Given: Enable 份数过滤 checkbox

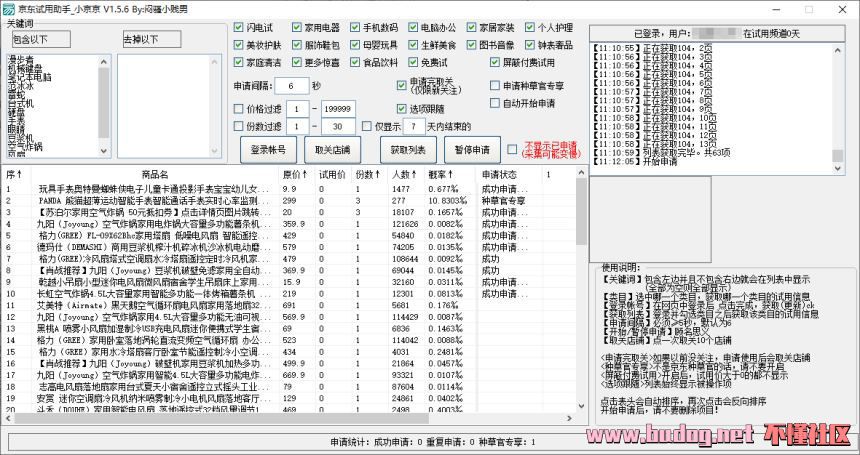Looking at the screenshot, I should point(238,126).
